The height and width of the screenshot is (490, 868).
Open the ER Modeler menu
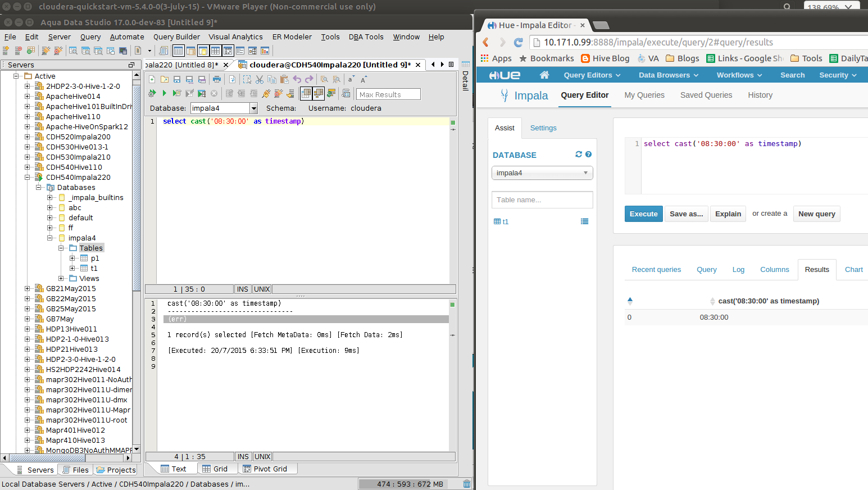[x=292, y=37]
